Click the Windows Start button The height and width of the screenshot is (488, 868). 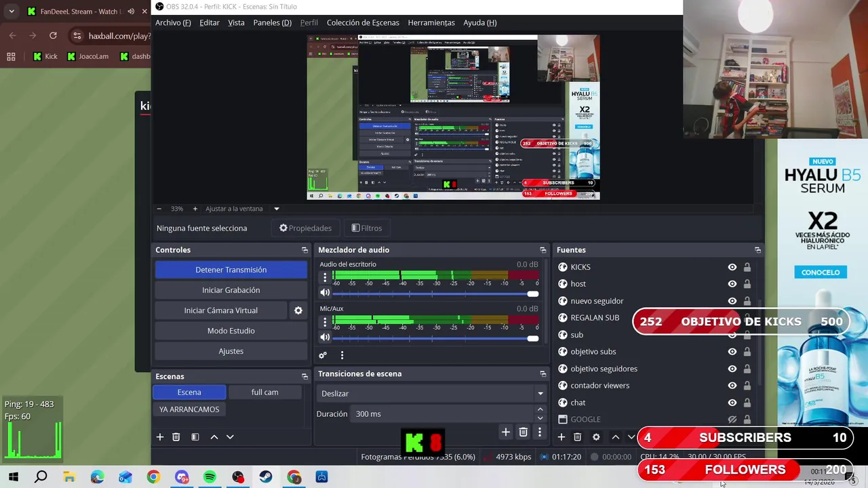tap(13, 477)
